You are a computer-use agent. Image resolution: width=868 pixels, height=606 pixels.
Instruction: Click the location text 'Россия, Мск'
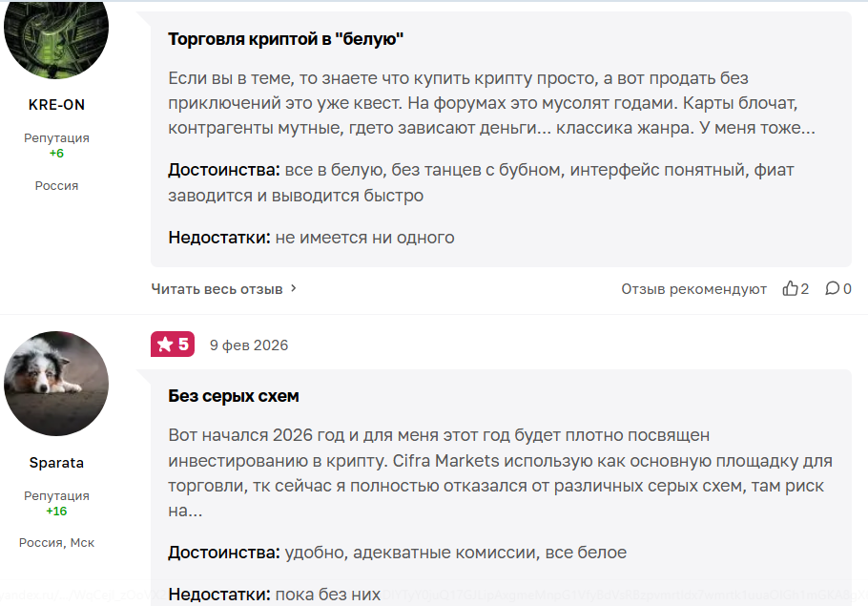click(56, 542)
